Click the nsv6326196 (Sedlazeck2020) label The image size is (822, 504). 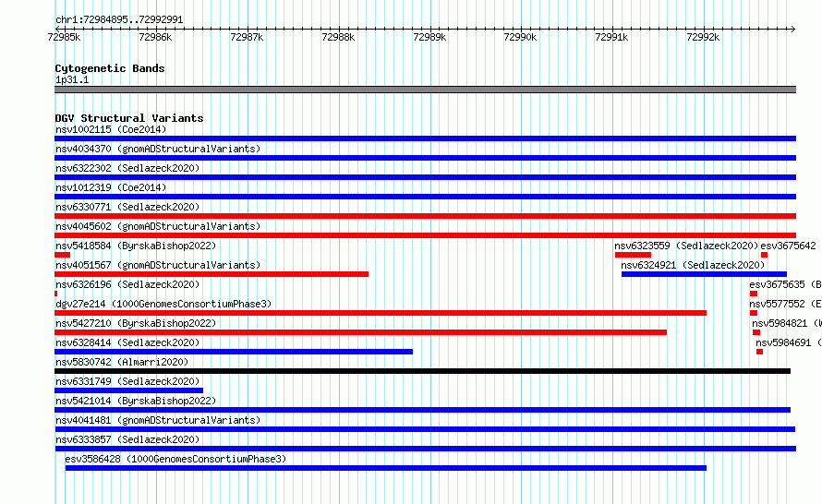(127, 284)
